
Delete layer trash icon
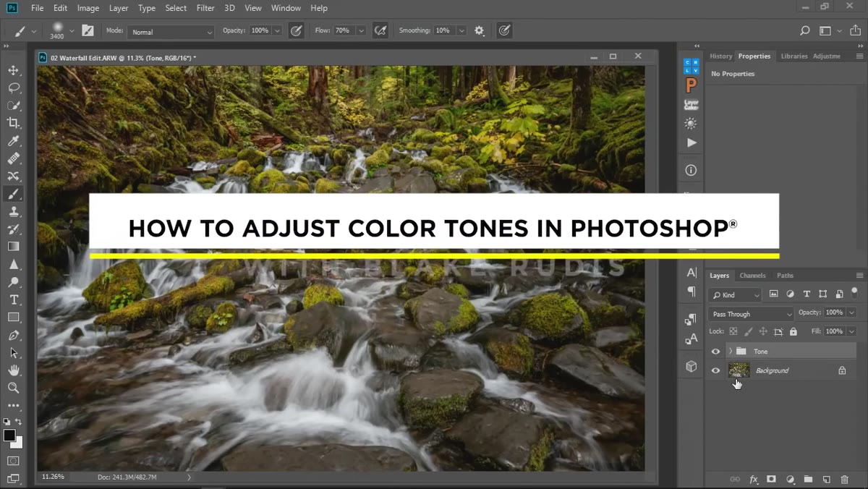(x=845, y=479)
